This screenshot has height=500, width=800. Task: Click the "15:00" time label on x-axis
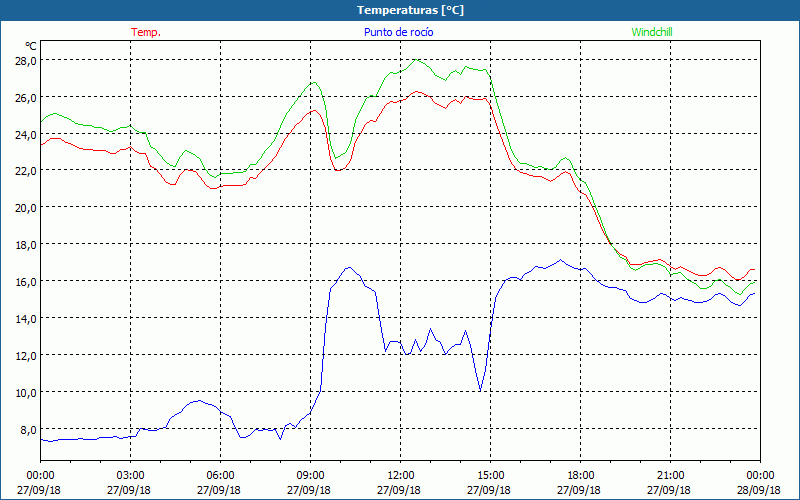(490, 476)
